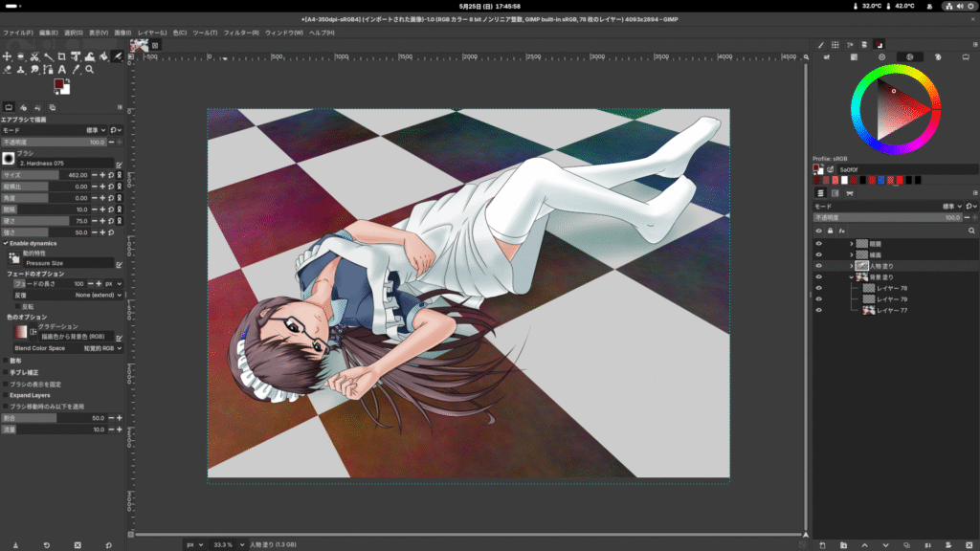The width and height of the screenshot is (980, 551).
Task: Click the edit icon beside Pressure Size dynamics
Action: (x=119, y=264)
